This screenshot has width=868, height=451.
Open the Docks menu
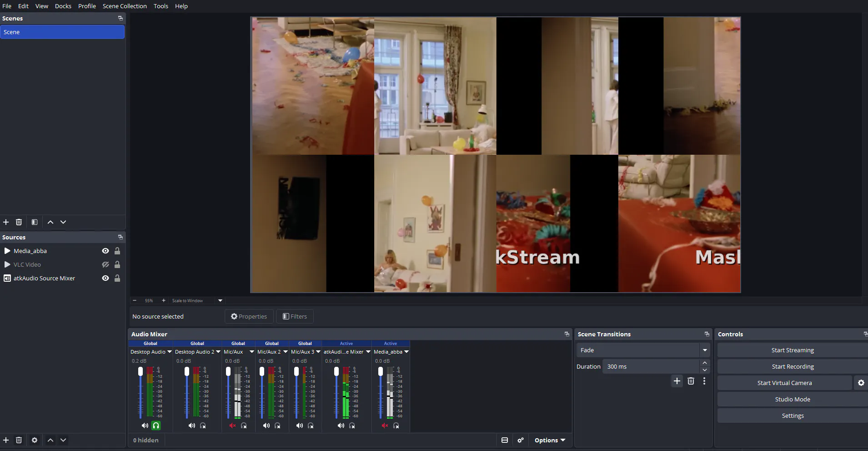click(x=63, y=6)
